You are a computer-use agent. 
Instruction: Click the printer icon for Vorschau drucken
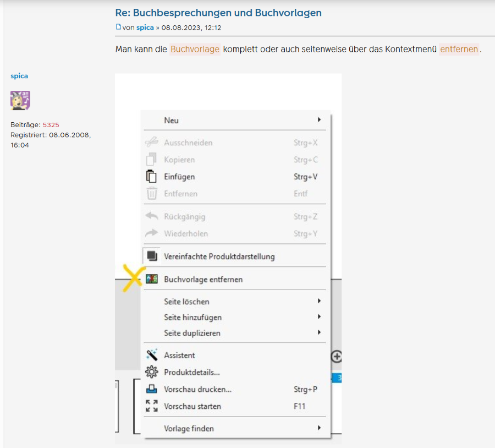(x=151, y=390)
